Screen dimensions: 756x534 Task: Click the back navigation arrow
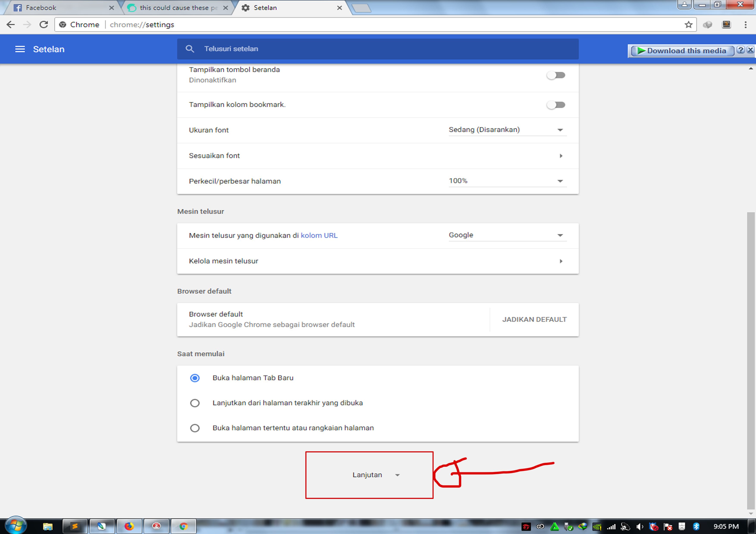[11, 25]
